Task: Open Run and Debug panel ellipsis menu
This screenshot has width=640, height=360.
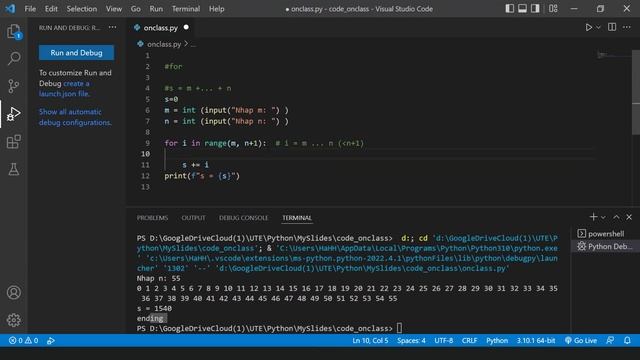Action: (x=112, y=27)
